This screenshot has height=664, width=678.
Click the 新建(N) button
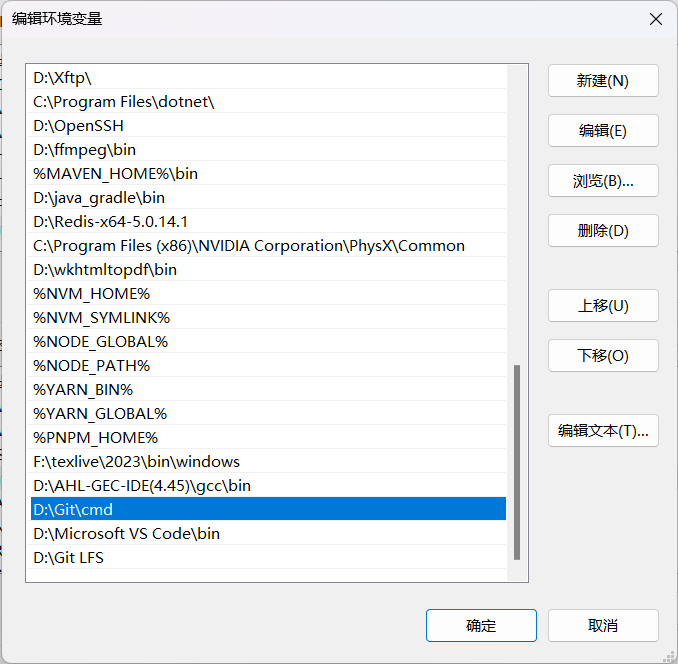[603, 81]
